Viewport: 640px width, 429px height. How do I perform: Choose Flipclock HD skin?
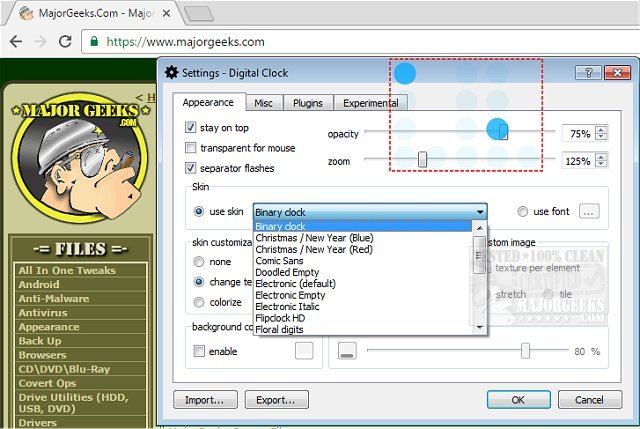[362, 318]
